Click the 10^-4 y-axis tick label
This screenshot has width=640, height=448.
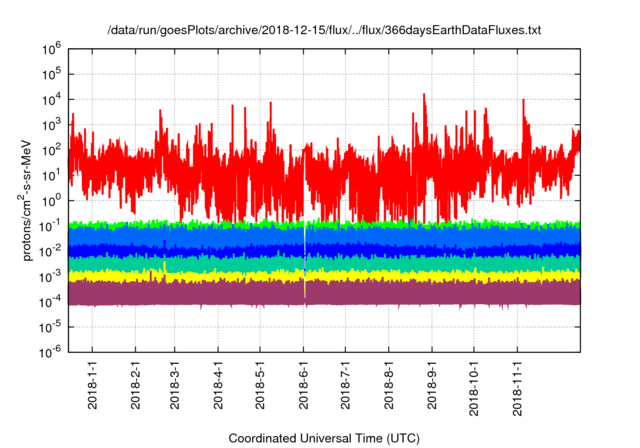point(50,302)
